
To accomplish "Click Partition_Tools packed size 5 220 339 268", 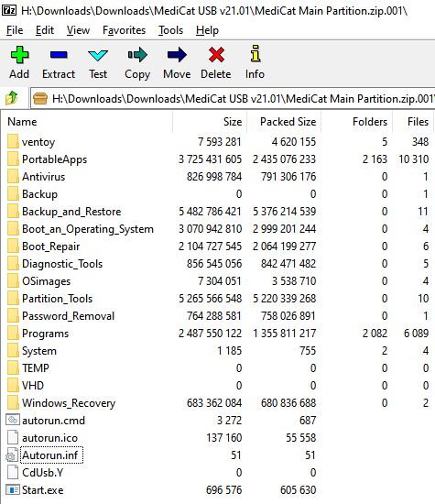I will [284, 299].
